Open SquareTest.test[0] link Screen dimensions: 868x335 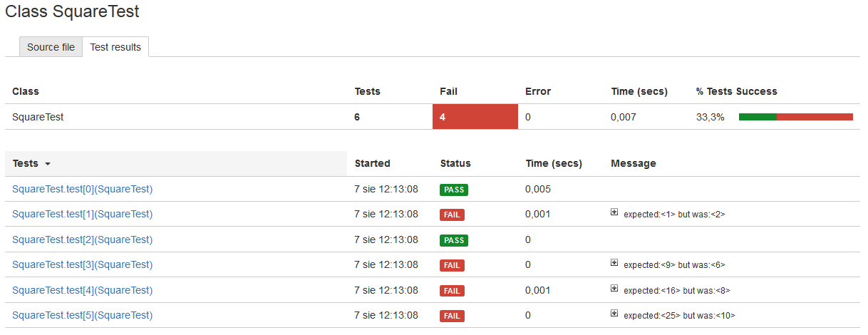click(83, 189)
